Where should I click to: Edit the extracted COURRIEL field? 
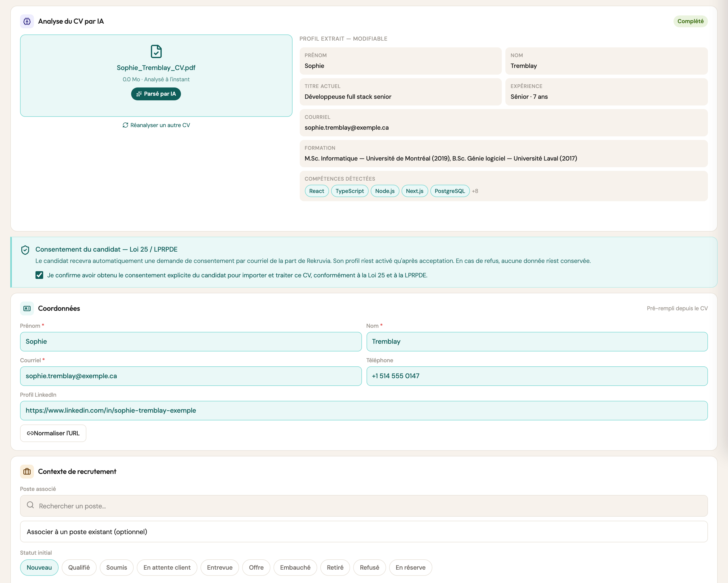[x=503, y=123]
